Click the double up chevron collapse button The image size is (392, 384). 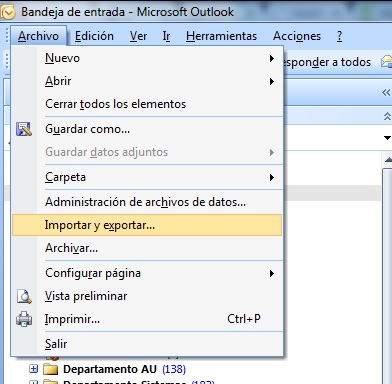[x=387, y=116]
